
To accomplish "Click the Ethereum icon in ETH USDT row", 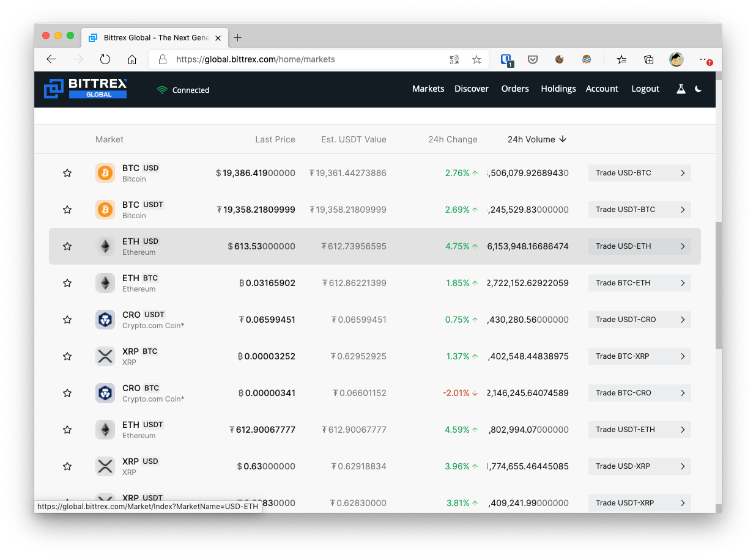I will coord(105,430).
